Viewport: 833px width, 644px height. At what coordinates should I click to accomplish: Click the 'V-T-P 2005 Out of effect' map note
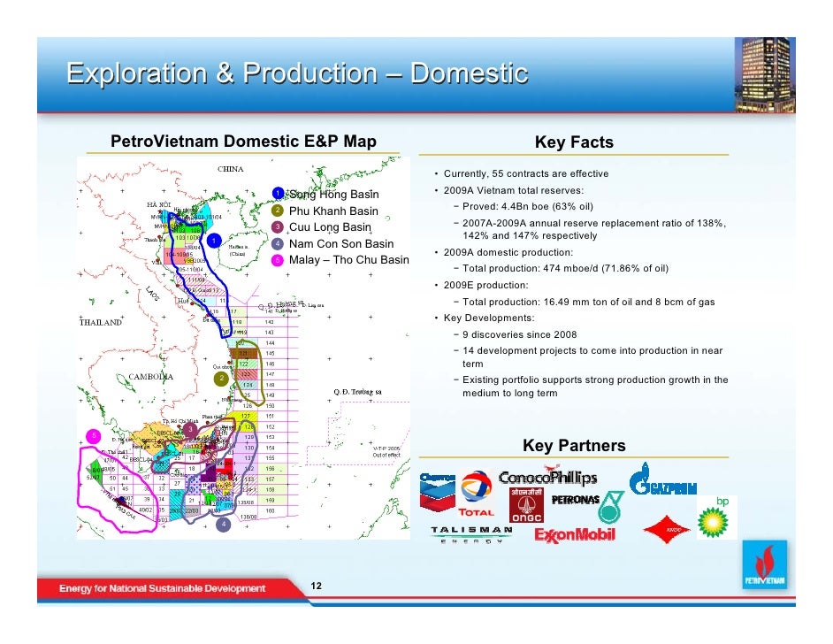(x=386, y=452)
